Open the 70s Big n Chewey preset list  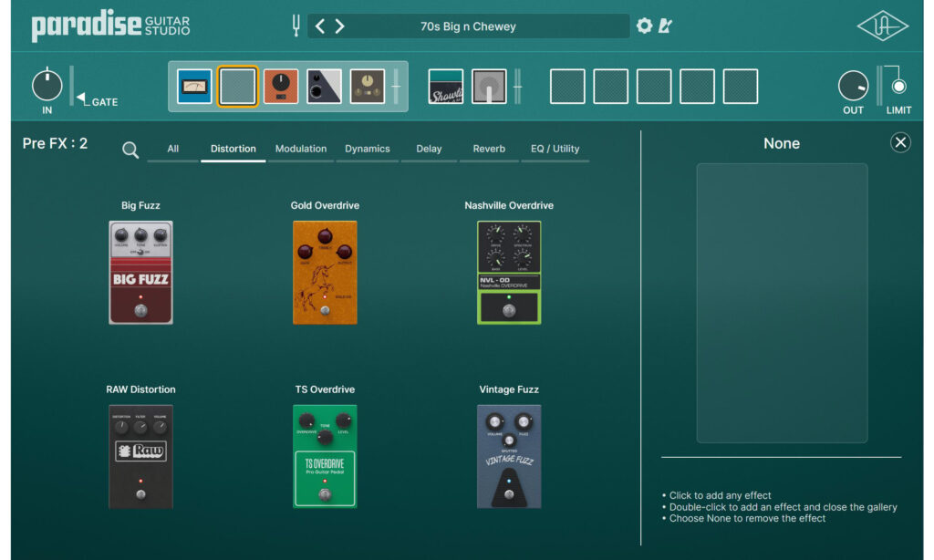(x=468, y=26)
